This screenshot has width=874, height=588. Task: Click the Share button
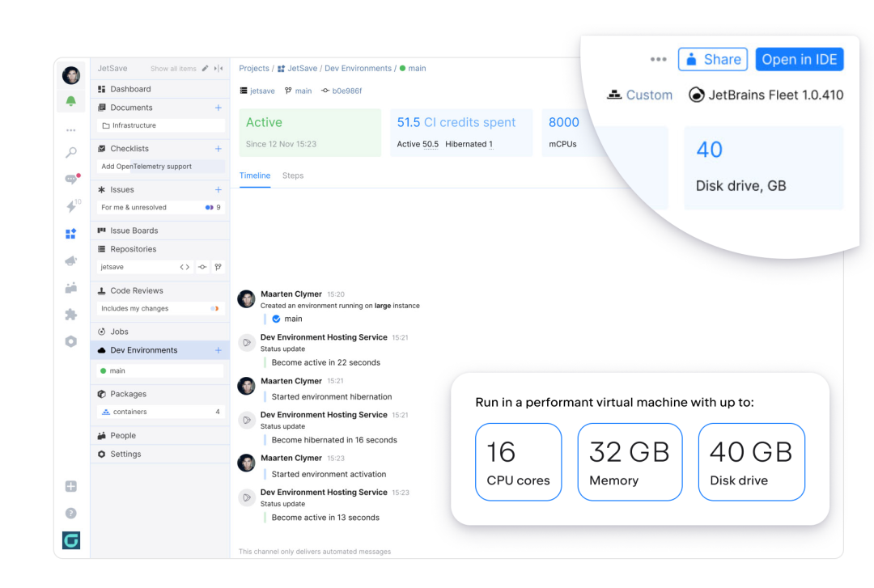pyautogui.click(x=713, y=59)
